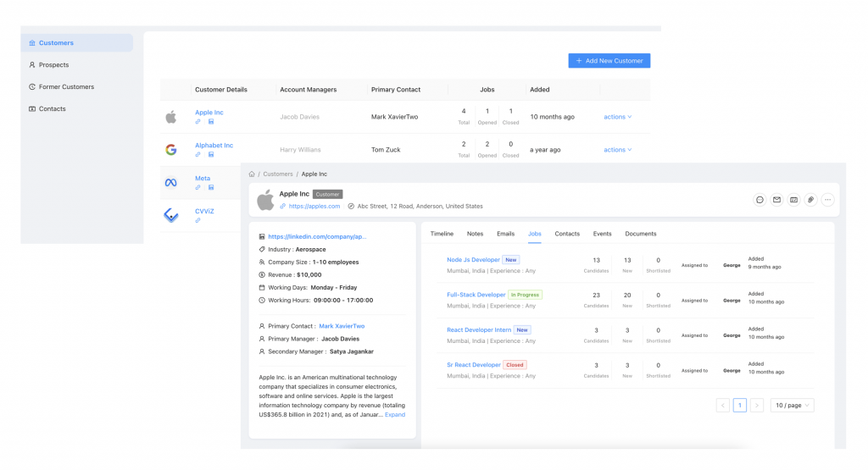Click the compass icon beside the address
The image size is (868, 470).
click(351, 207)
